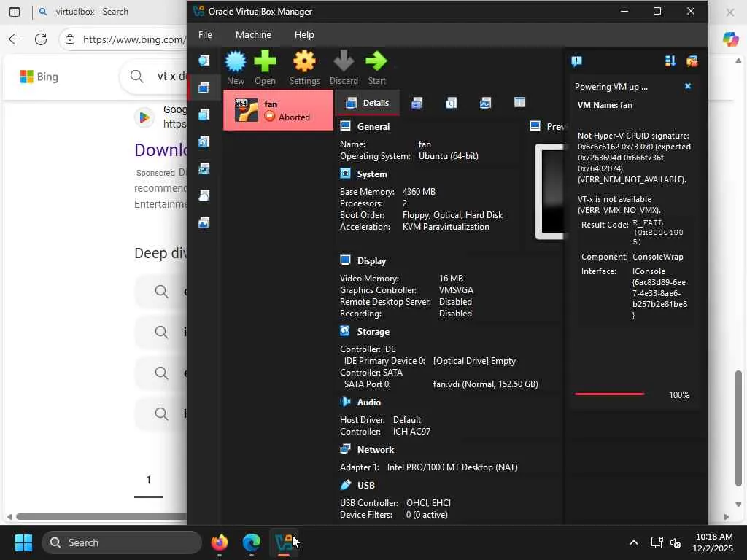Click the General section heading
747x560 pixels.
pos(373,127)
